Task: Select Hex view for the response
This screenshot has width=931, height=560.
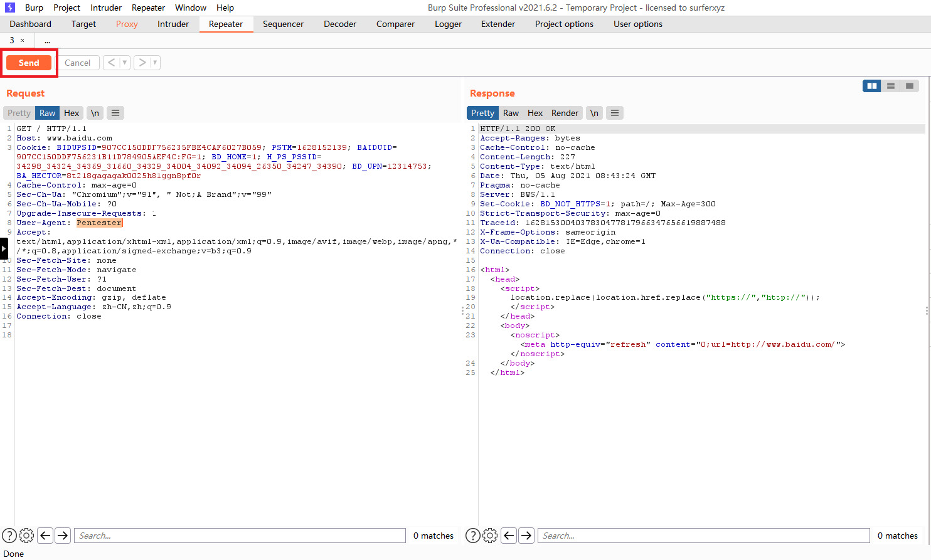Action: pyautogui.click(x=535, y=113)
